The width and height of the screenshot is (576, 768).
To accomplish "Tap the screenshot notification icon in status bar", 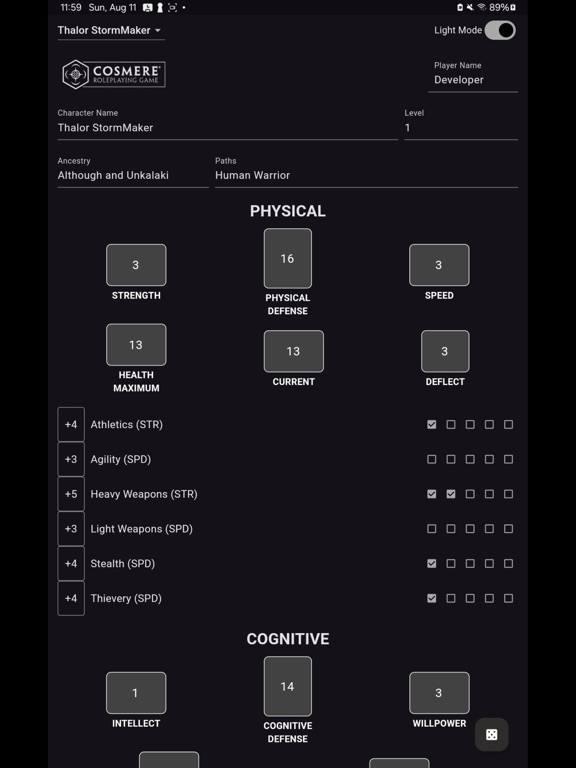I will pos(172,7).
